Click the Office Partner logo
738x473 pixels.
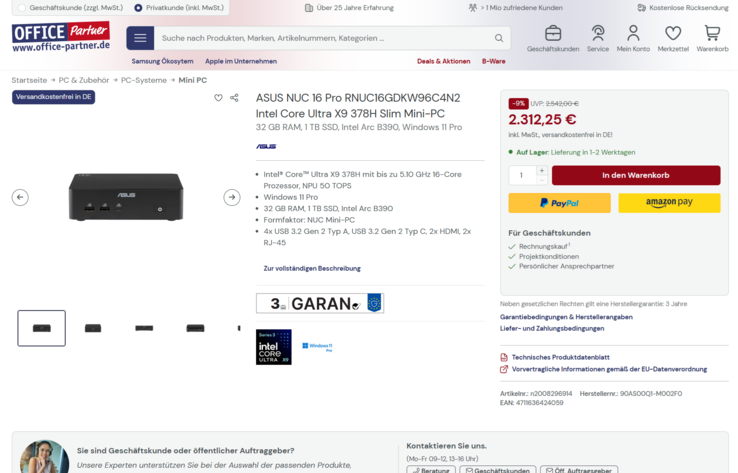[x=61, y=37]
